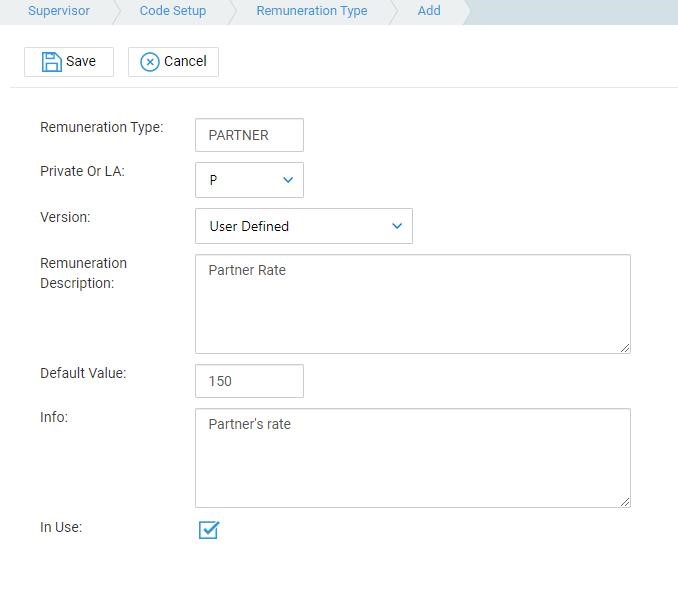Open the Version User Defined dropdown
The image size is (678, 590).
(x=304, y=226)
